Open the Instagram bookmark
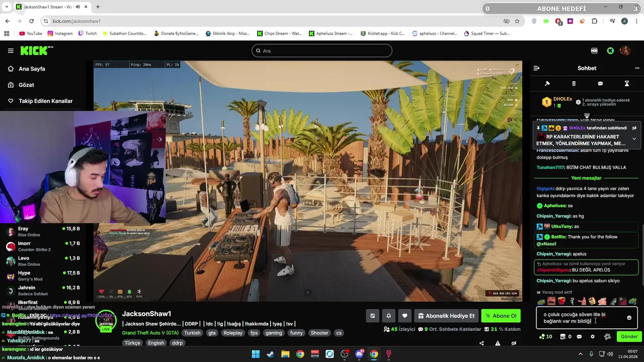 tap(60, 34)
